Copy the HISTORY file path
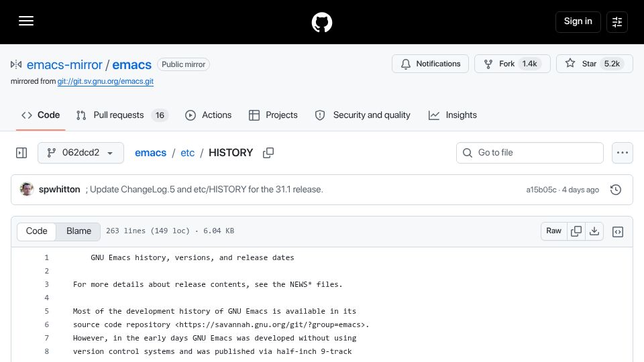Image resolution: width=644 pixels, height=362 pixels. pyautogui.click(x=268, y=153)
